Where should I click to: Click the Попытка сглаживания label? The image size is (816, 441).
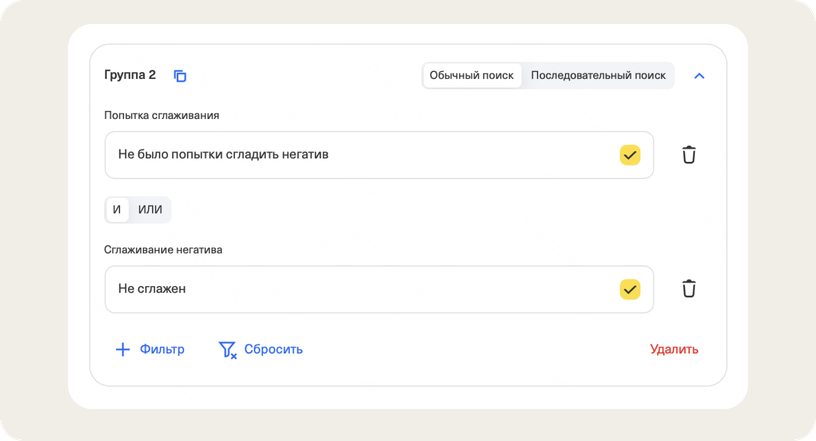point(162,115)
